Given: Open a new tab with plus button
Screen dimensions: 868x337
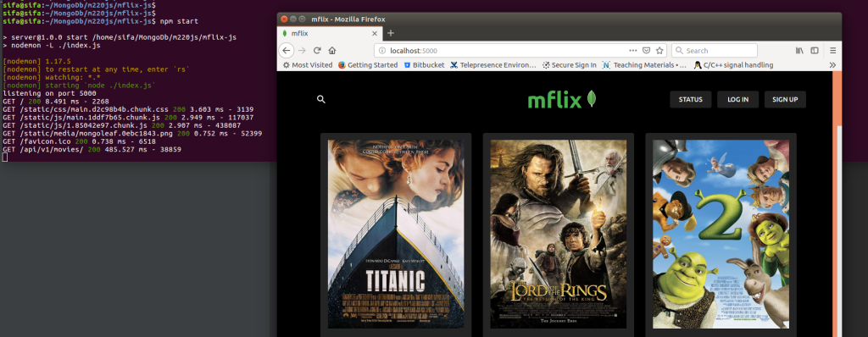Looking at the screenshot, I should (390, 33).
